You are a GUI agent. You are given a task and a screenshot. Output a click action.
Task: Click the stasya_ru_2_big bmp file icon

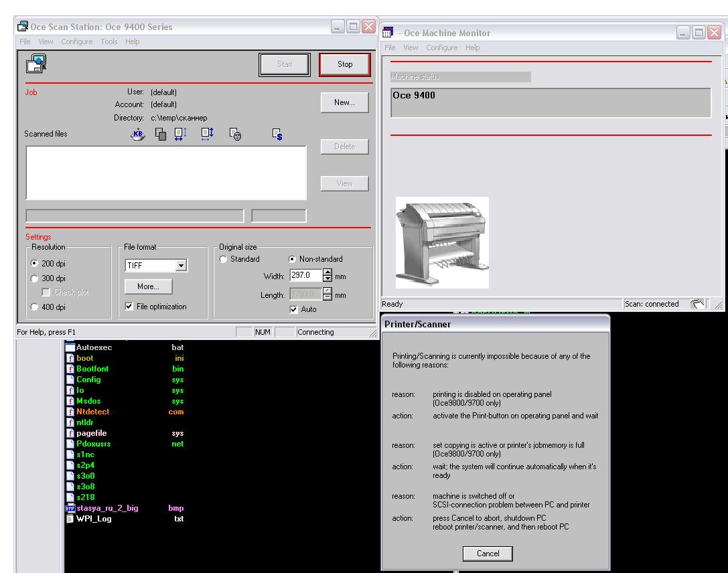70,508
